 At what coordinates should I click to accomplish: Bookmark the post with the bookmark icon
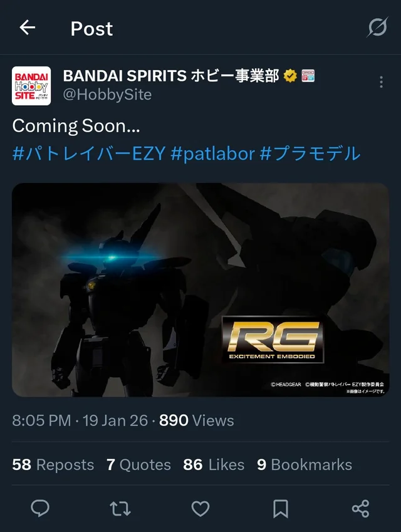(281, 509)
